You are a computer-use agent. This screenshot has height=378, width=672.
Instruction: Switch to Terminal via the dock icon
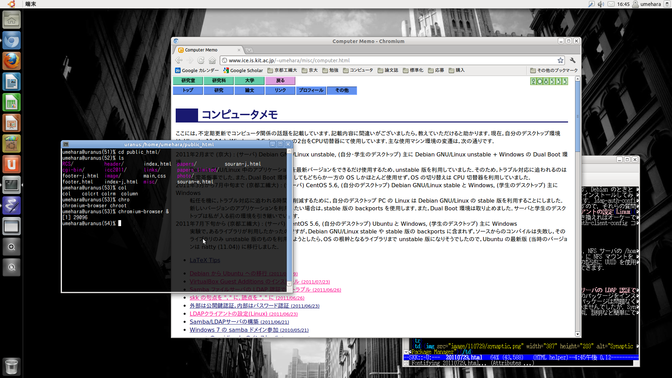(x=12, y=185)
